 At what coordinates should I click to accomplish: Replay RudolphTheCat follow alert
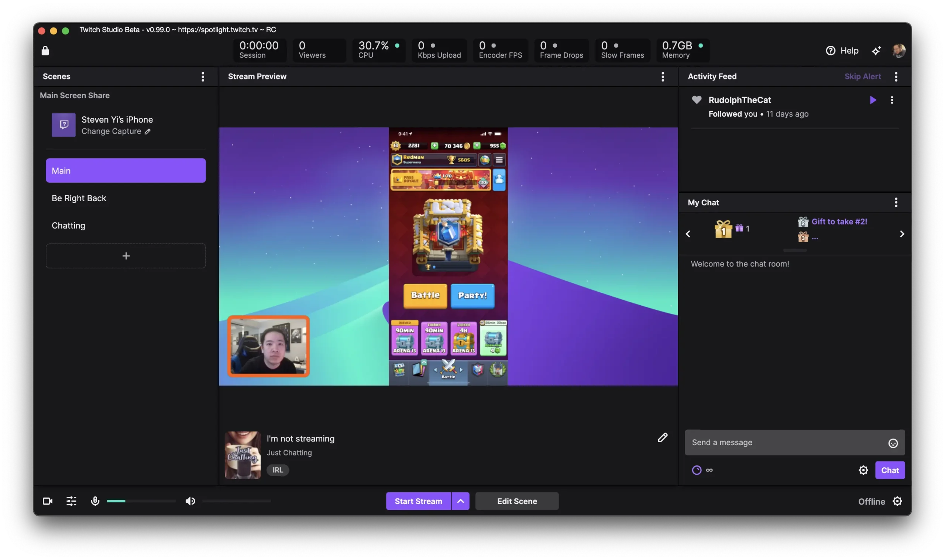coord(873,100)
